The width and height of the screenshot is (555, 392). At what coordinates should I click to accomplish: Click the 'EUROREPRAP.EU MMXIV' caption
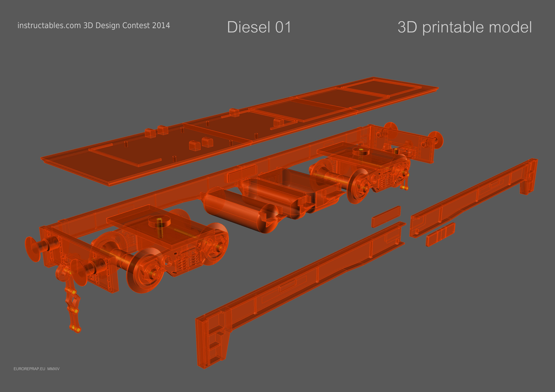point(37,369)
